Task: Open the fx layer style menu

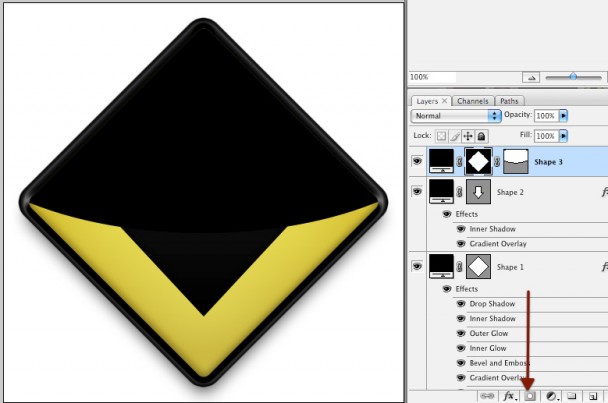Action: tap(510, 396)
